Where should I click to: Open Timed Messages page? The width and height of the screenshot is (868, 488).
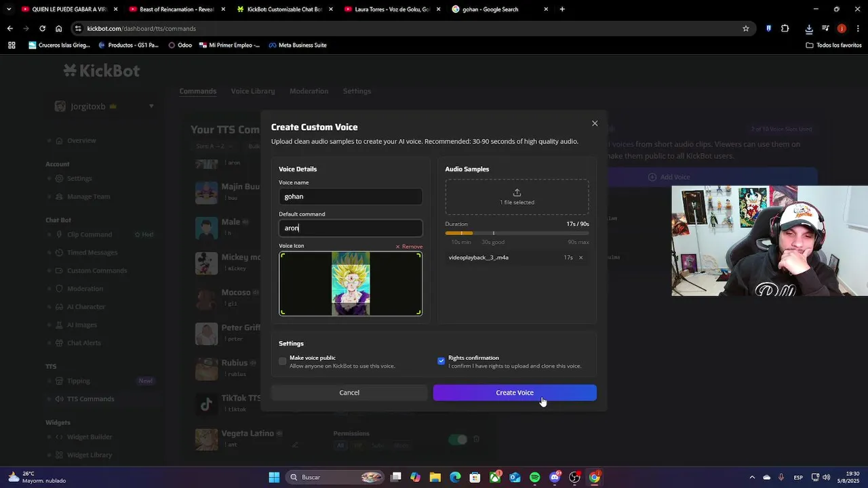92,252
